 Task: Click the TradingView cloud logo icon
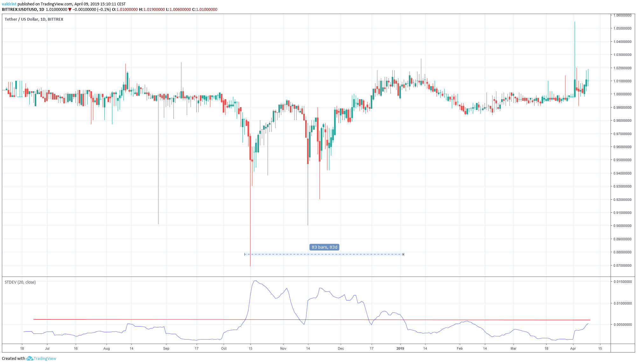pyautogui.click(x=30, y=358)
